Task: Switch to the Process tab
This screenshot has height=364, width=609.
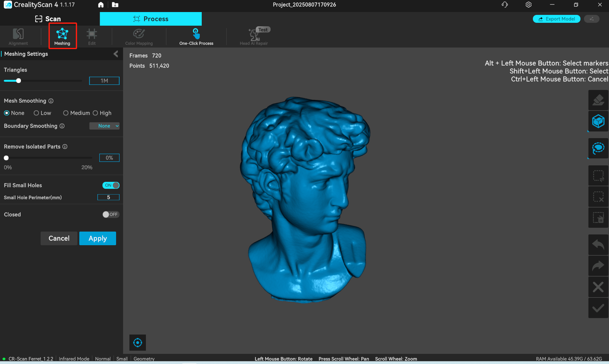Action: click(151, 19)
